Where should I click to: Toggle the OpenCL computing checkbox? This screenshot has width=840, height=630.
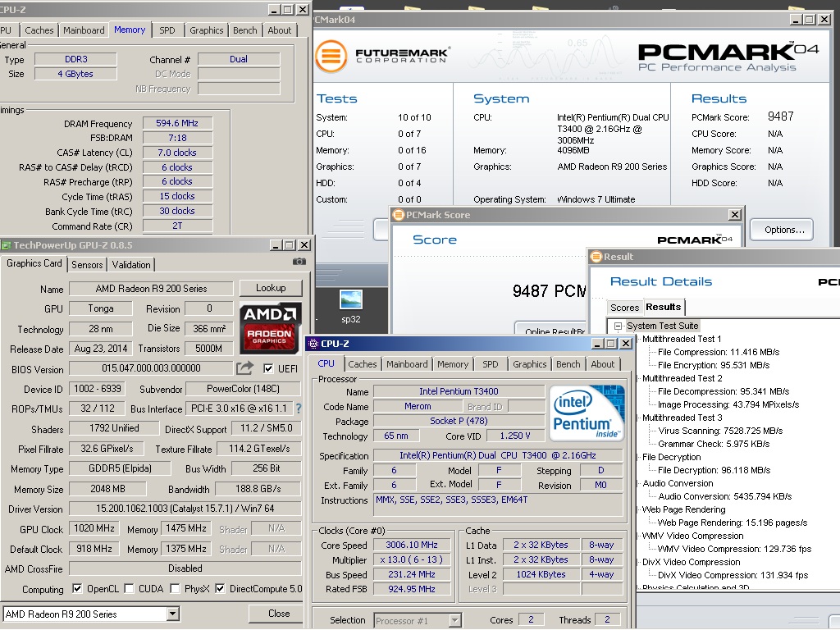coord(77,588)
